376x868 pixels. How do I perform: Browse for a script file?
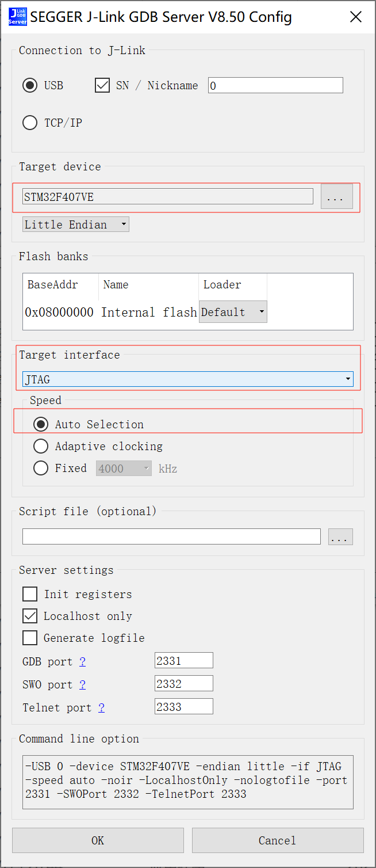pyautogui.click(x=340, y=537)
